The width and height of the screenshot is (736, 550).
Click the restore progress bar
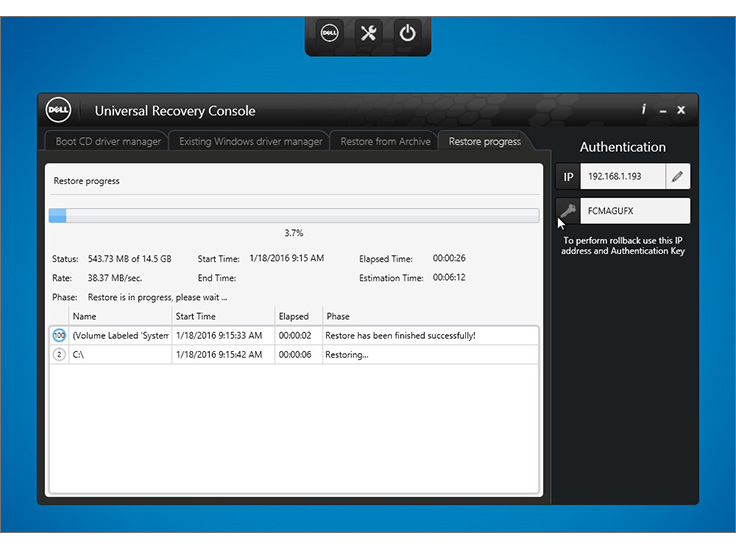tap(294, 215)
